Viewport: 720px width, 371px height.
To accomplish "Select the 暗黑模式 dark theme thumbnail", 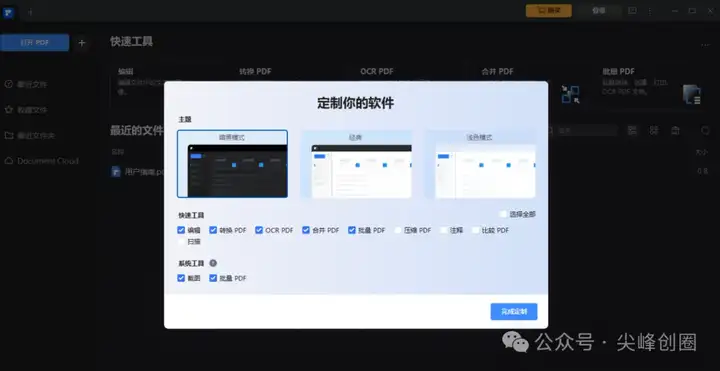I will pyautogui.click(x=232, y=164).
